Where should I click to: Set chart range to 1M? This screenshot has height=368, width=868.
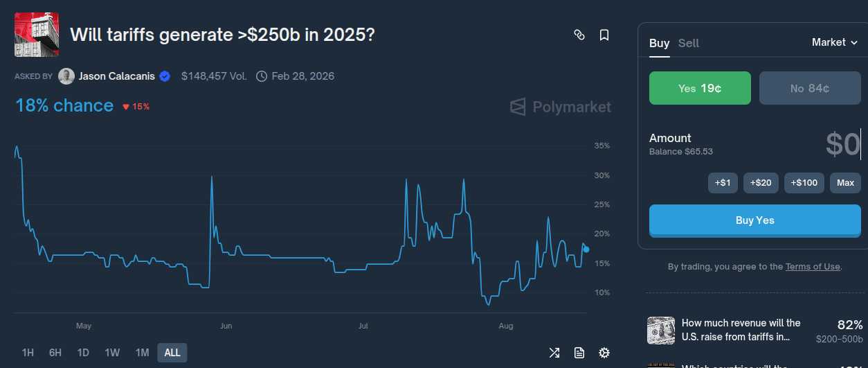tap(142, 353)
